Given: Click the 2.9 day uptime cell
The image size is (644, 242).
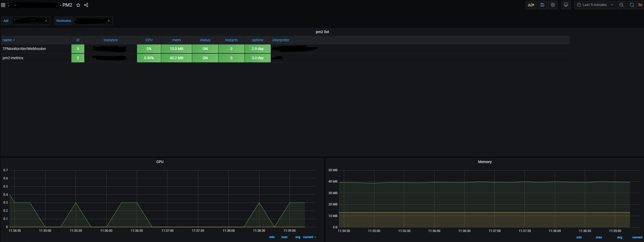Looking at the screenshot, I should [258, 49].
